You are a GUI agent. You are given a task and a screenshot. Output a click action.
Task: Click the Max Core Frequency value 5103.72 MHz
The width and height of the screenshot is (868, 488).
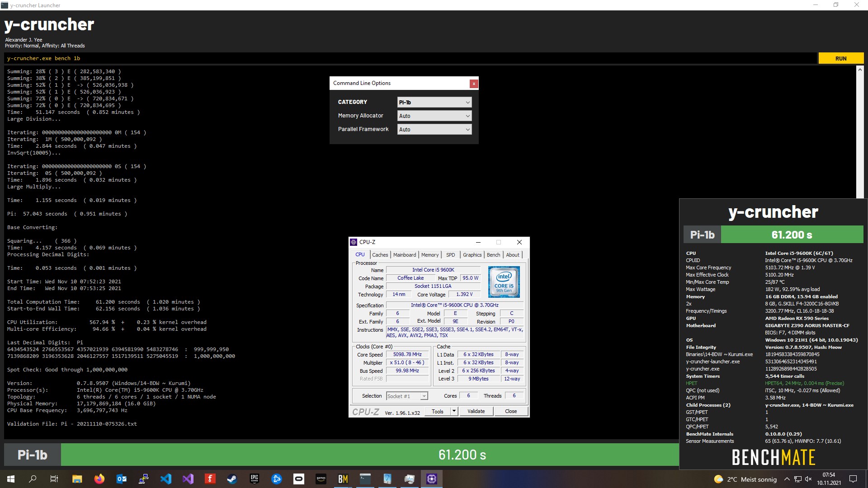(x=790, y=267)
